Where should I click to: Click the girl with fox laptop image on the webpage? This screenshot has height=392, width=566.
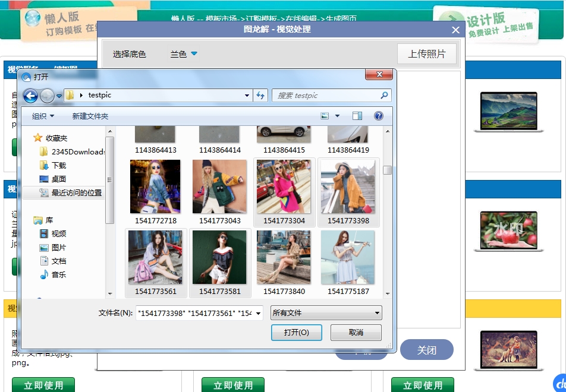click(x=508, y=351)
